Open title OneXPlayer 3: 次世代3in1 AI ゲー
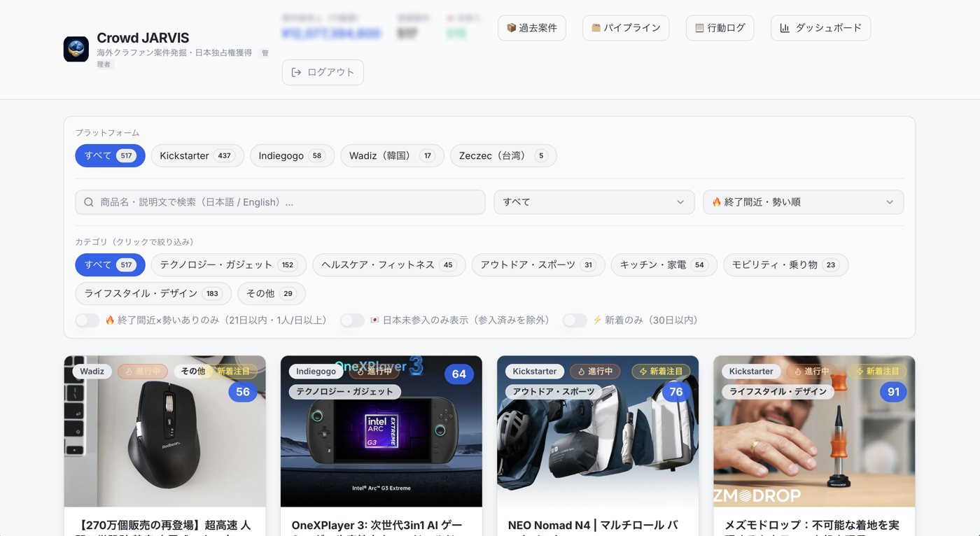 pos(377,526)
